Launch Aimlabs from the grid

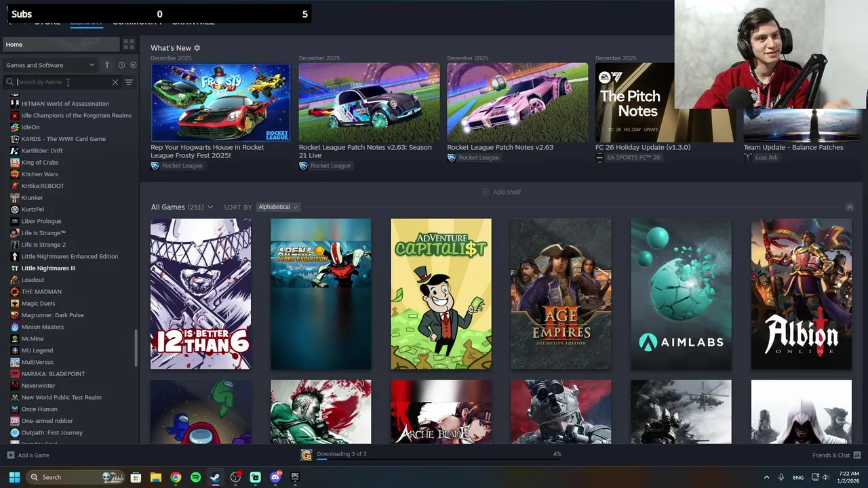(x=681, y=294)
